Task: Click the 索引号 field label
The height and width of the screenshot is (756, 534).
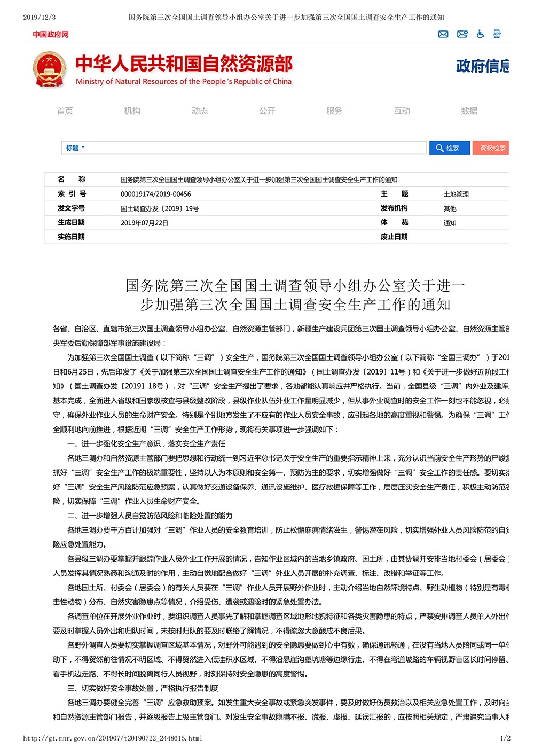Action: coord(72,193)
